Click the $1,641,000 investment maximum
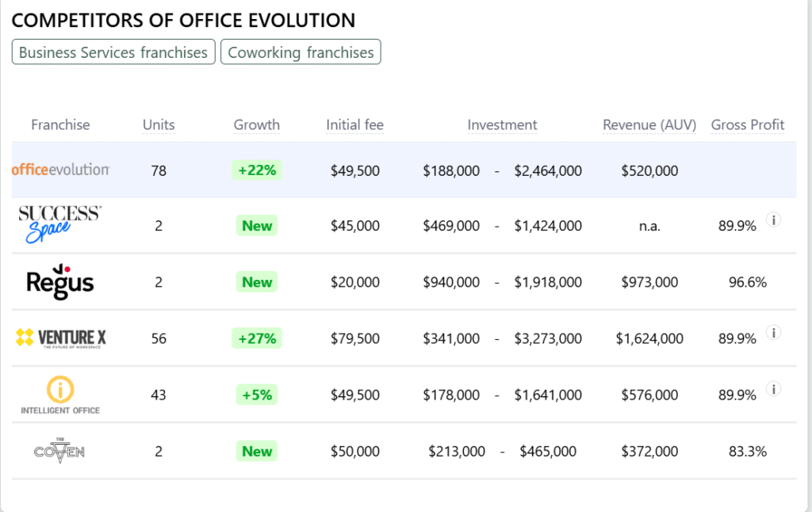 [548, 395]
